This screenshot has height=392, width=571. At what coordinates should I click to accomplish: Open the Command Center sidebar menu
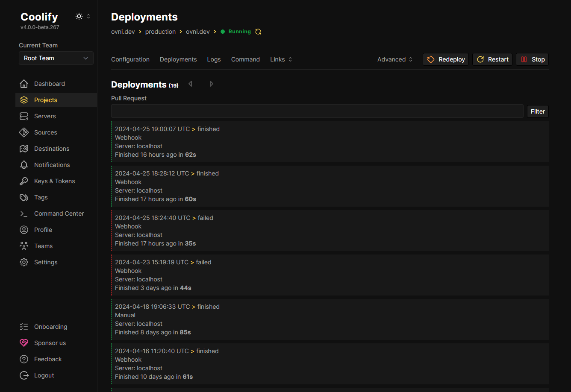point(56,214)
